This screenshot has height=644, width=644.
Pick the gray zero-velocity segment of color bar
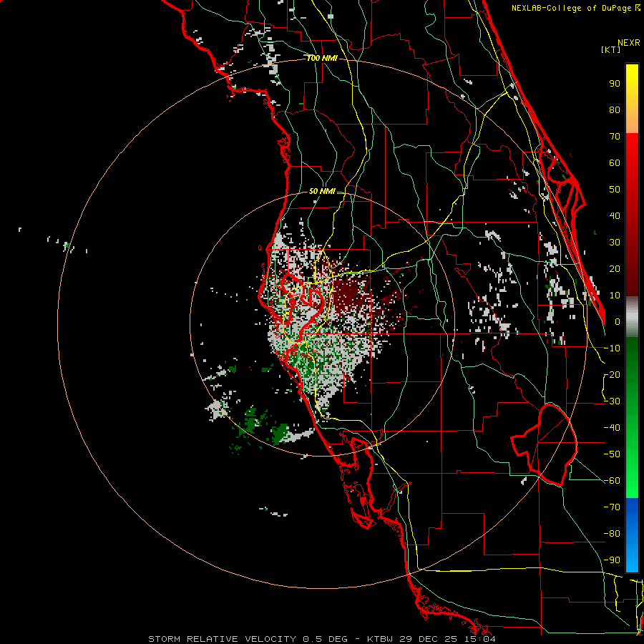pyautogui.click(x=632, y=317)
